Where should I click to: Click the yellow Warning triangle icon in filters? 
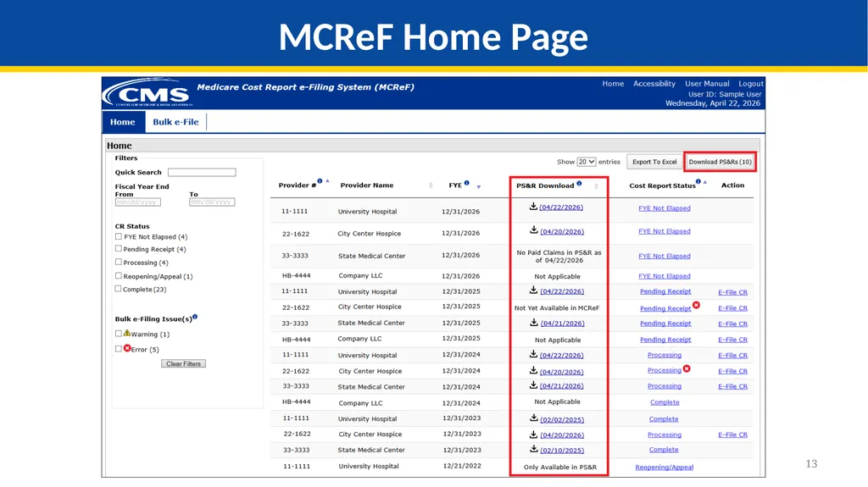click(x=127, y=333)
